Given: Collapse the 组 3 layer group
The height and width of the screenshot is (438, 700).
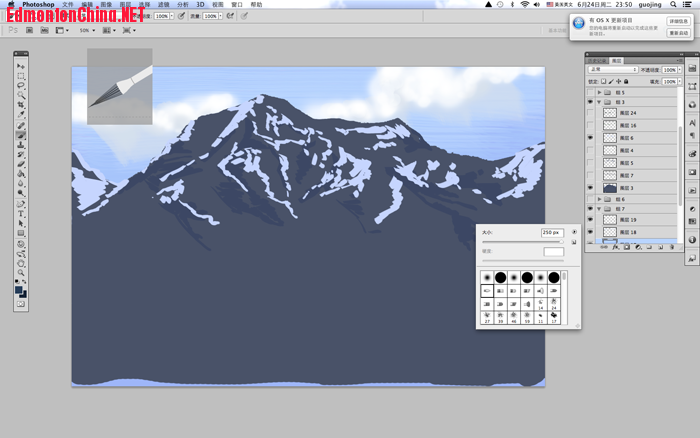Looking at the screenshot, I should (599, 102).
